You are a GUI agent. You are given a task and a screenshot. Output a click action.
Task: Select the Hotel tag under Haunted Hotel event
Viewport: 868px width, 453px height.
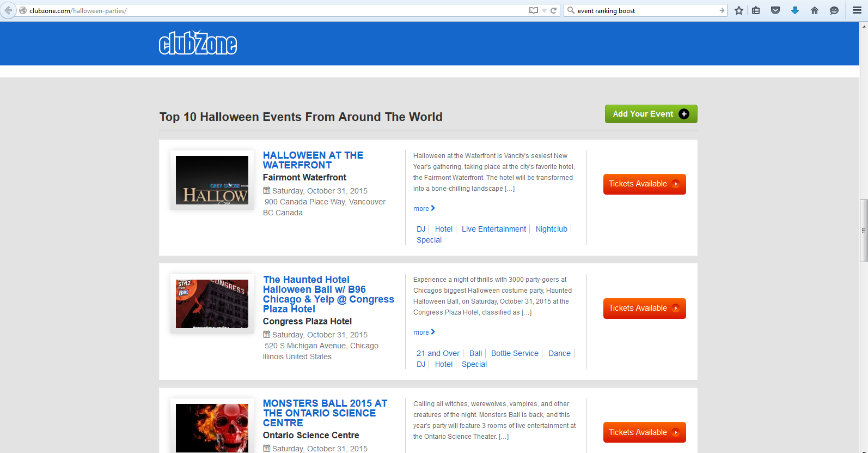click(x=444, y=364)
